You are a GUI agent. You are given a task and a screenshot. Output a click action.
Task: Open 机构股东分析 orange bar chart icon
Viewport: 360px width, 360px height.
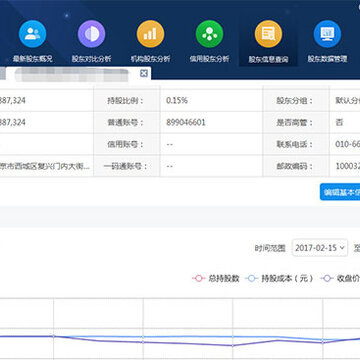(x=150, y=34)
